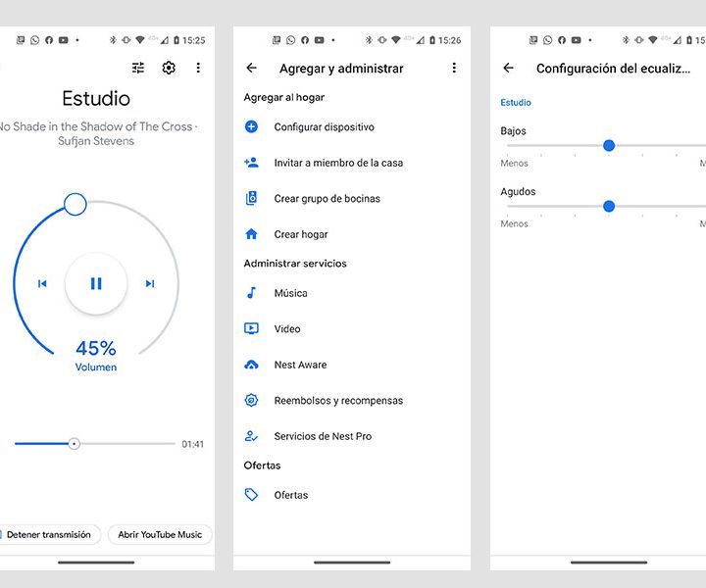This screenshot has height=588, width=706.
Task: Tap Abrir YouTube Music button
Action: [x=160, y=534]
